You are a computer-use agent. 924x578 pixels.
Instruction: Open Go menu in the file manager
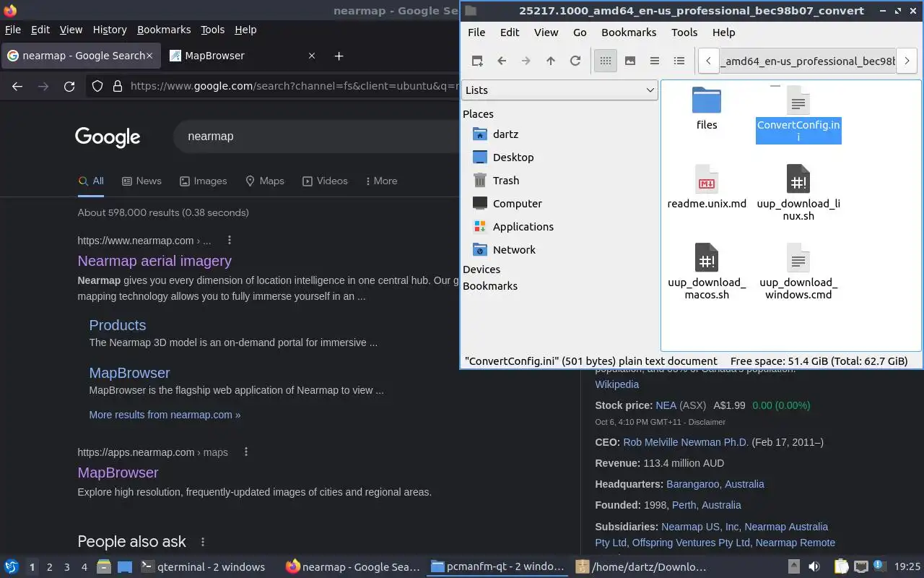pyautogui.click(x=580, y=33)
